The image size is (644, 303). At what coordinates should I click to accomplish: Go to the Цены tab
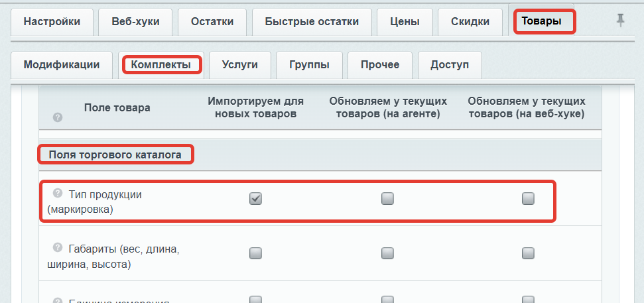[405, 22]
